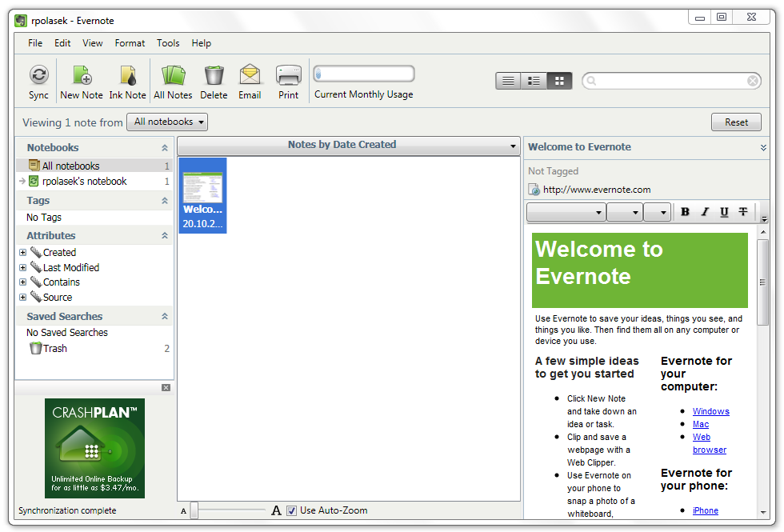Expand the Created attribute node
This screenshot has height=532, width=784.
pyautogui.click(x=22, y=253)
